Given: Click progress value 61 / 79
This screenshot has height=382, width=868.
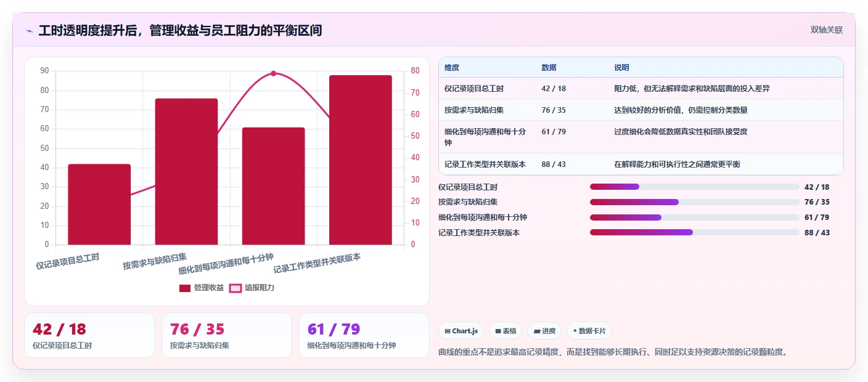Looking at the screenshot, I should pos(817,217).
